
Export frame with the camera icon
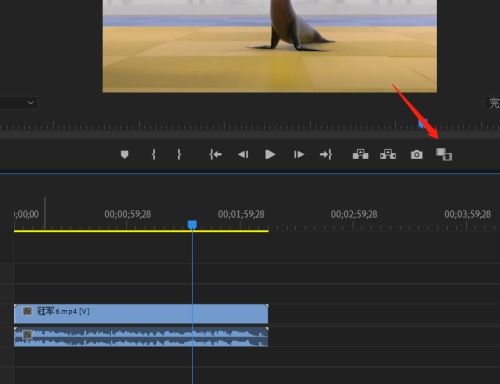(417, 155)
